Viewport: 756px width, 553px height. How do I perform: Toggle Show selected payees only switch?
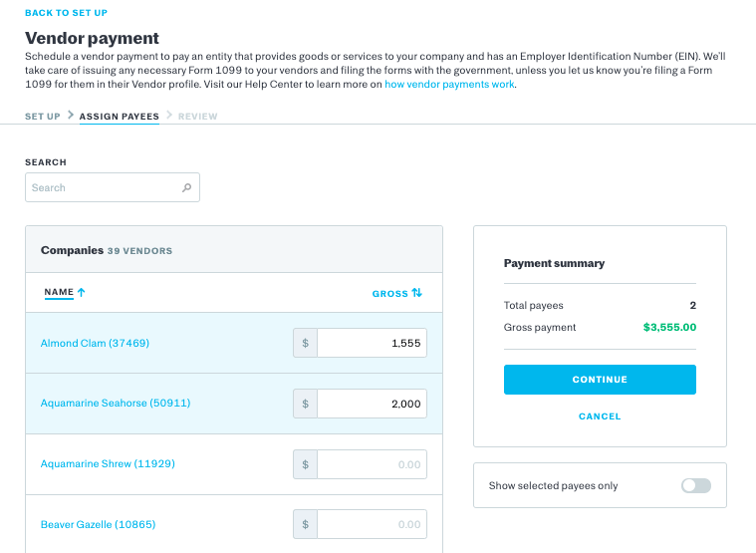695,485
